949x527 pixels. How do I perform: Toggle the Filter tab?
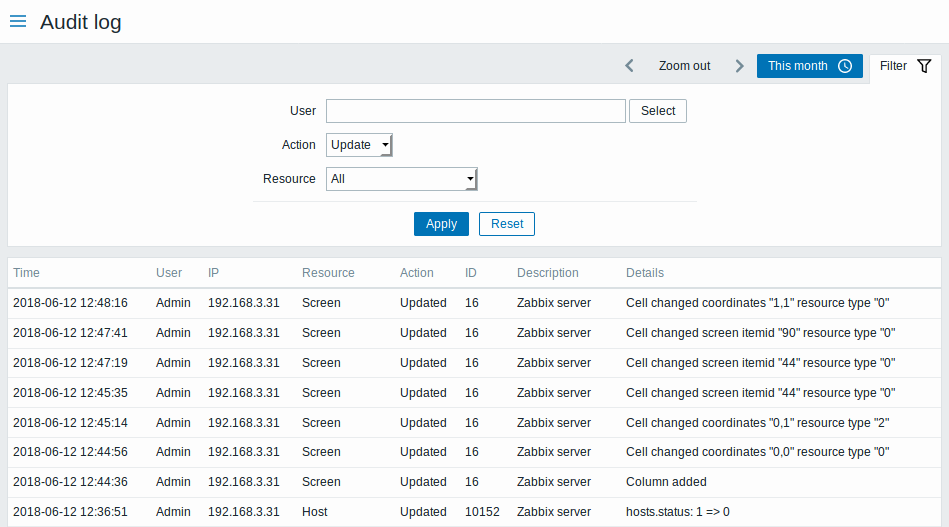coord(904,66)
